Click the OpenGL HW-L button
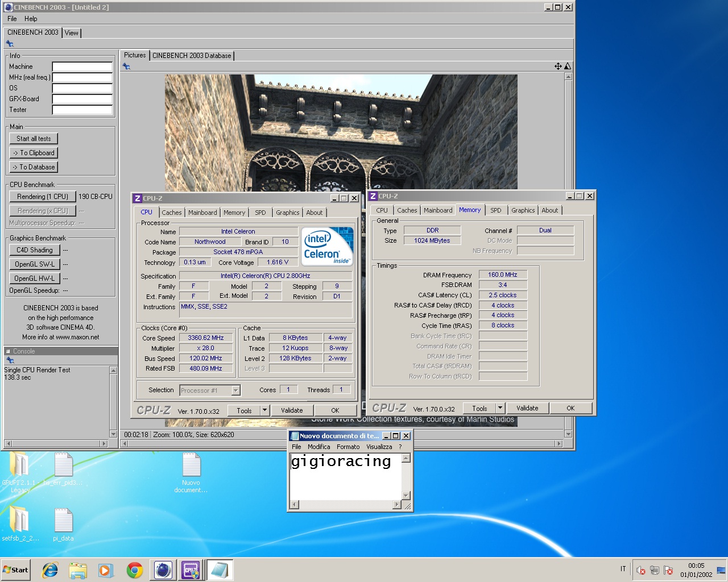This screenshot has width=728, height=582. click(x=35, y=278)
